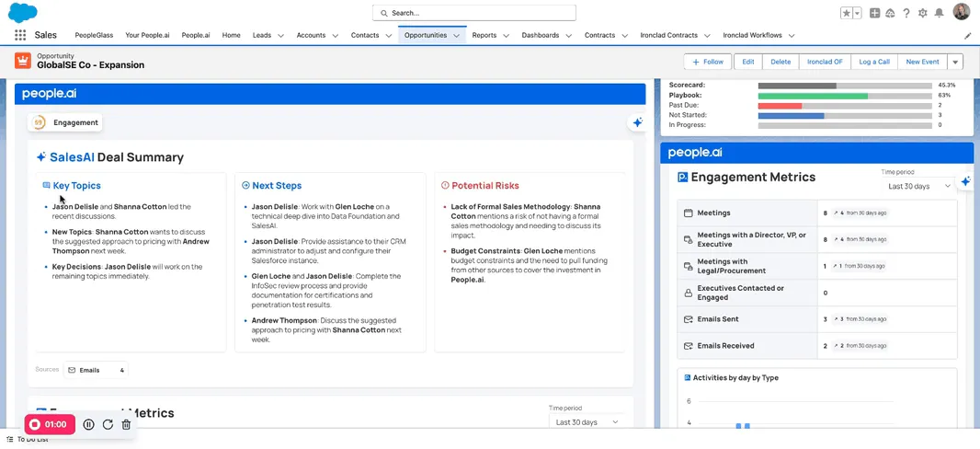The width and height of the screenshot is (980, 449).
Task: Click the Emails 4 source chip
Action: [96, 370]
